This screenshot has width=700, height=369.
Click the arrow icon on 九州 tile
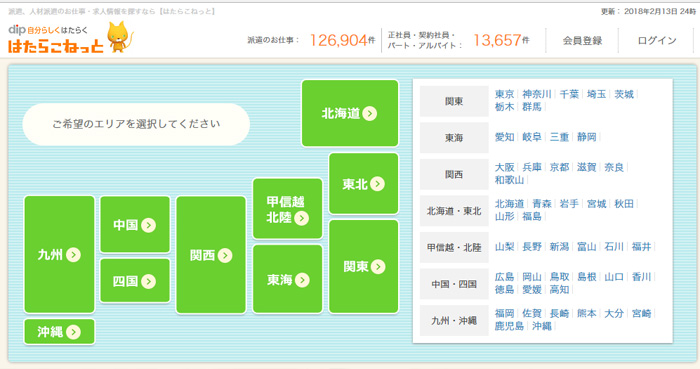[73, 255]
